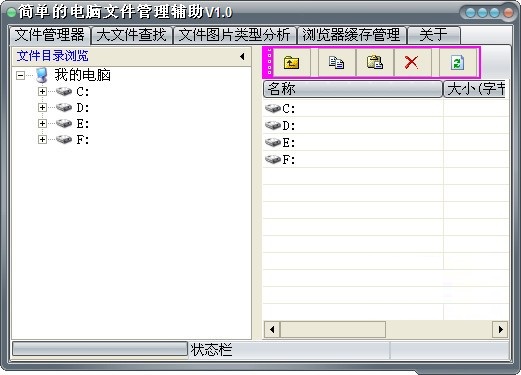Click the go up one folder icon
The height and width of the screenshot is (375, 521).
291,62
